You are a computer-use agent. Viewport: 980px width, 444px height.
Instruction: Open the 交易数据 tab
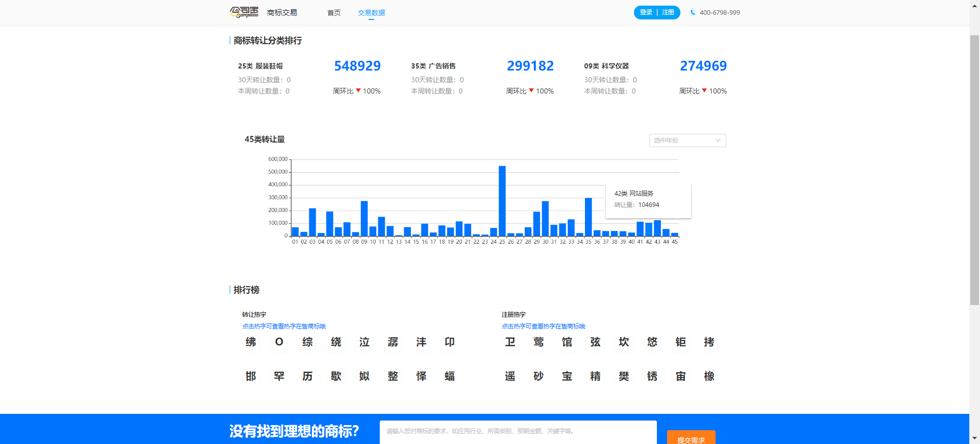coord(371,13)
